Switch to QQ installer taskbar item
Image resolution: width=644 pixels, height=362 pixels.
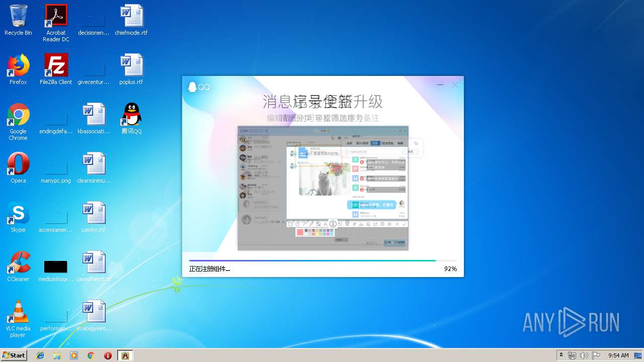pos(125,355)
